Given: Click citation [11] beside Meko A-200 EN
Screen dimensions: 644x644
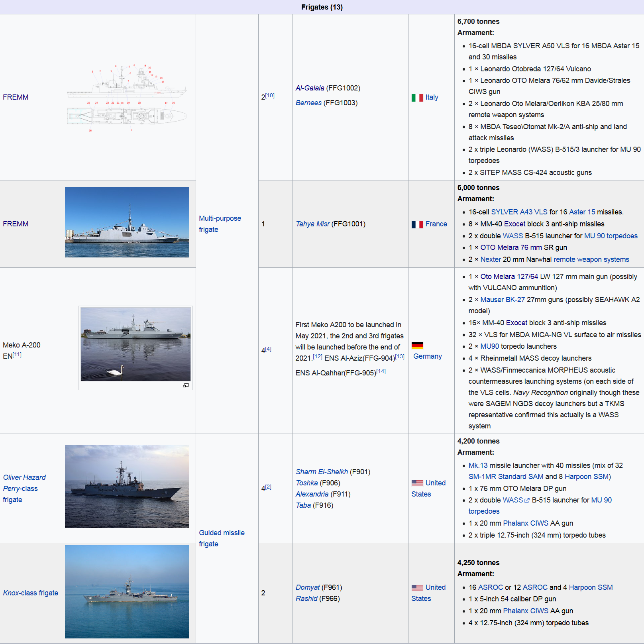Looking at the screenshot, I should tap(17, 354).
